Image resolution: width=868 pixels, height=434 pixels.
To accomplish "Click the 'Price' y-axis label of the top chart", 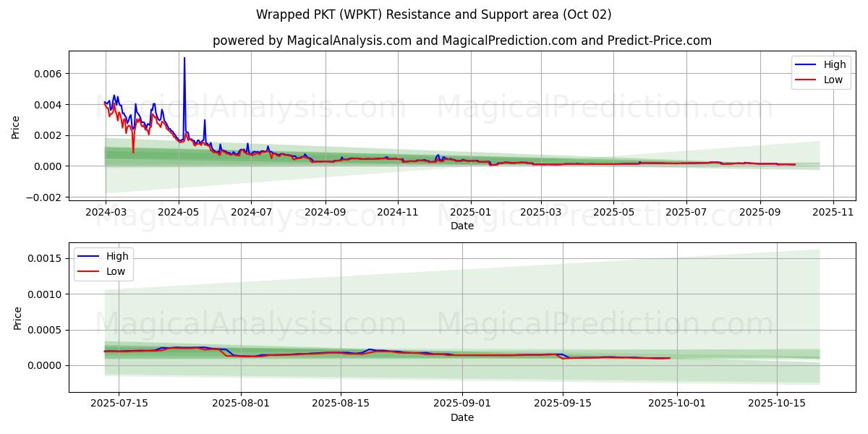I will coord(16,127).
